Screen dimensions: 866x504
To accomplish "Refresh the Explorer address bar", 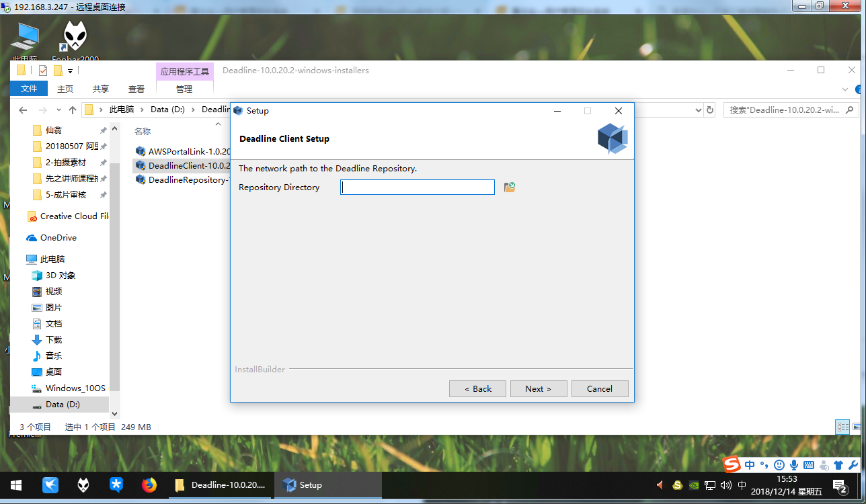I will point(709,110).
